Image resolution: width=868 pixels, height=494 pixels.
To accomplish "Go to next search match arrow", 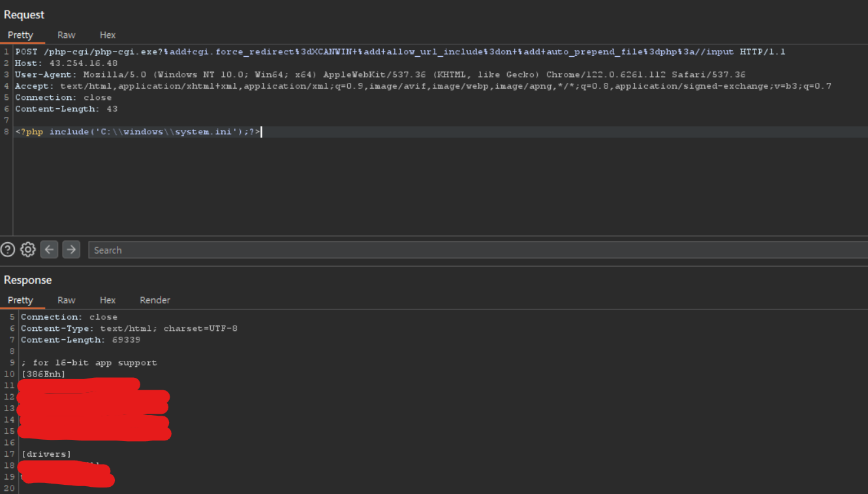I will pos(72,249).
